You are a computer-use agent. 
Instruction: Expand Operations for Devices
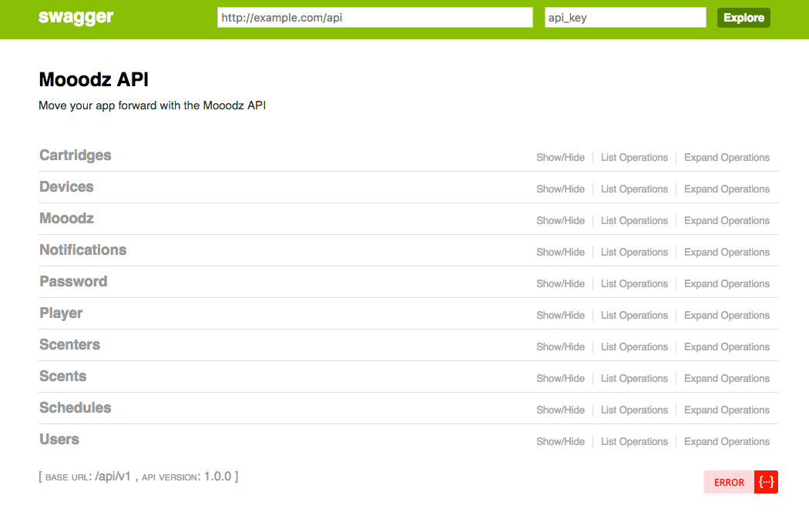[x=727, y=189]
